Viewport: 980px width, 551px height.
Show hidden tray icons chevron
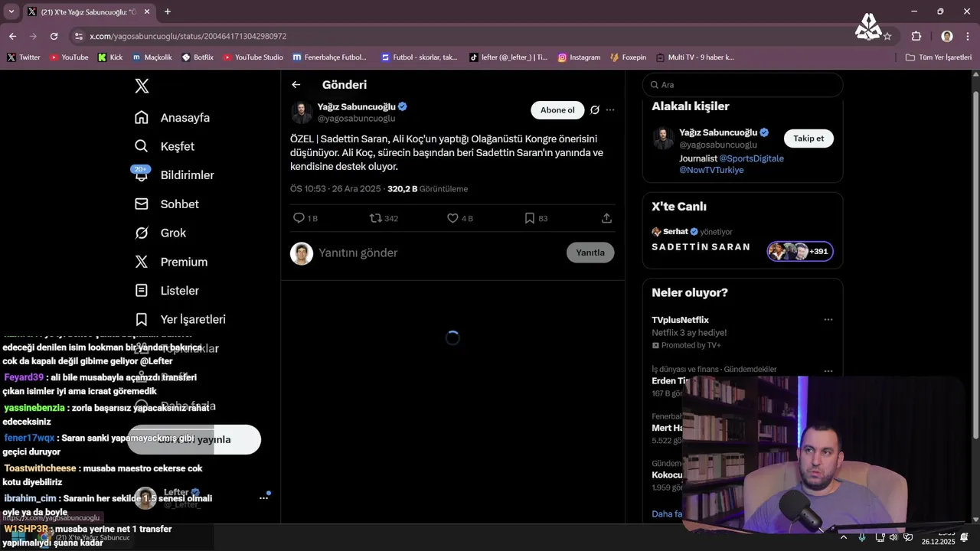[843, 537]
